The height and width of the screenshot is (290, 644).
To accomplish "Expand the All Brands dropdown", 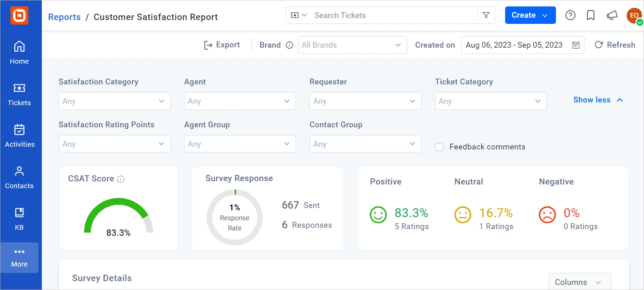I will click(352, 45).
